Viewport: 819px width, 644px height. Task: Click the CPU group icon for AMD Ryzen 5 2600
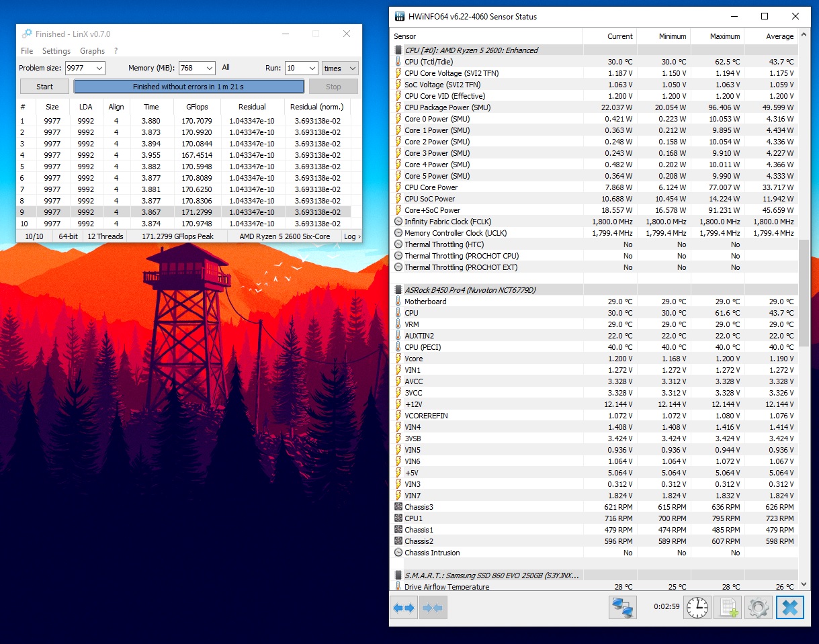[398, 50]
